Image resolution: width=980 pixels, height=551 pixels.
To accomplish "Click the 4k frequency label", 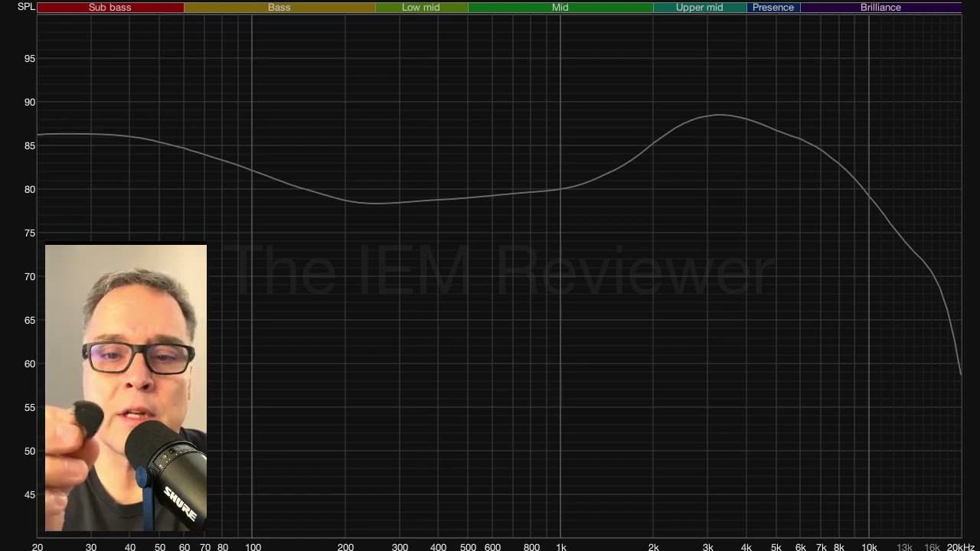I will pos(746,546).
